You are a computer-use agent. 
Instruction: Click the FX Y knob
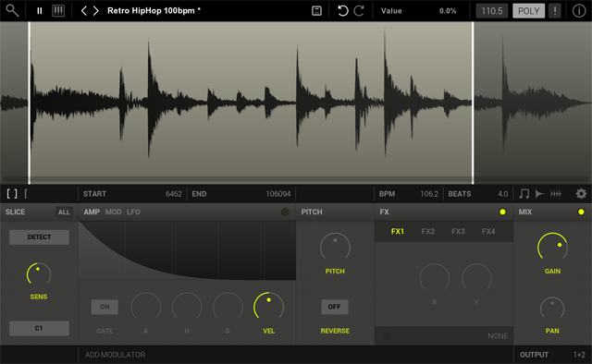click(476, 278)
